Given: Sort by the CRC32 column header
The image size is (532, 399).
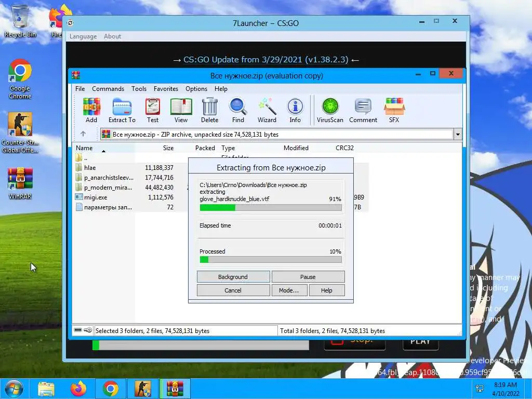Looking at the screenshot, I should [x=344, y=148].
